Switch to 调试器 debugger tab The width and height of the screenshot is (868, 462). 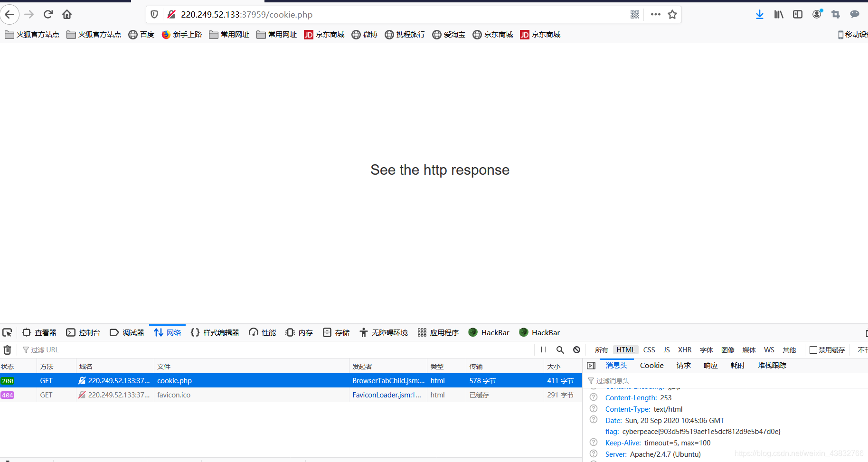(x=127, y=332)
